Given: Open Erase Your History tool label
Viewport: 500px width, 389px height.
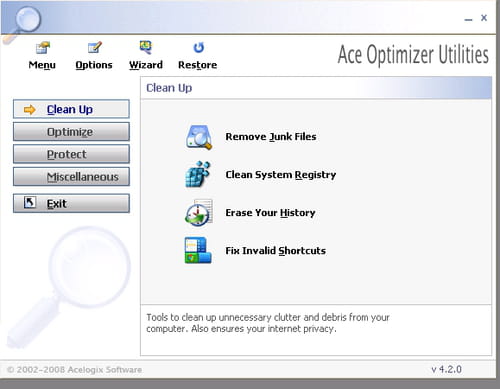Looking at the screenshot, I should point(270,213).
